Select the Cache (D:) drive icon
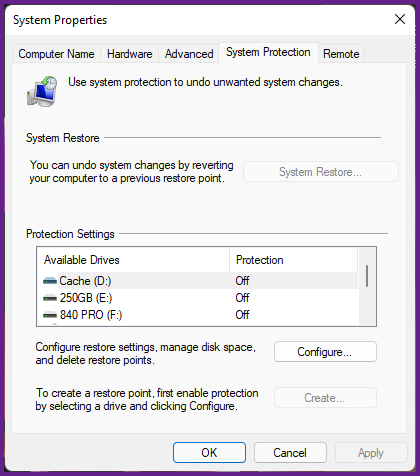This screenshot has width=420, height=476. (x=50, y=281)
